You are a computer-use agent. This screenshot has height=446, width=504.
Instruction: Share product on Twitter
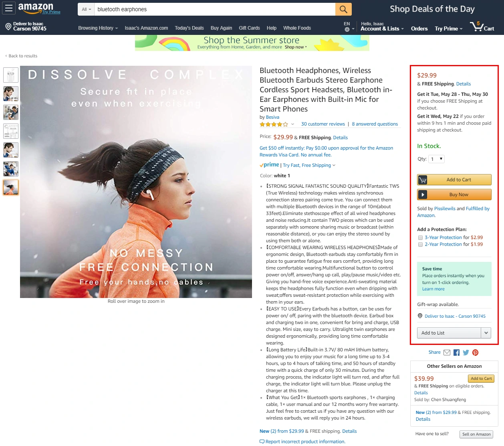click(x=466, y=353)
